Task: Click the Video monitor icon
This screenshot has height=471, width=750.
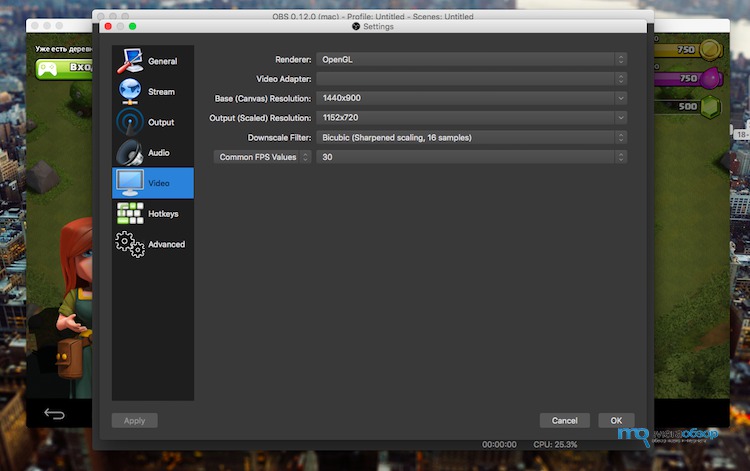Action: (130, 183)
